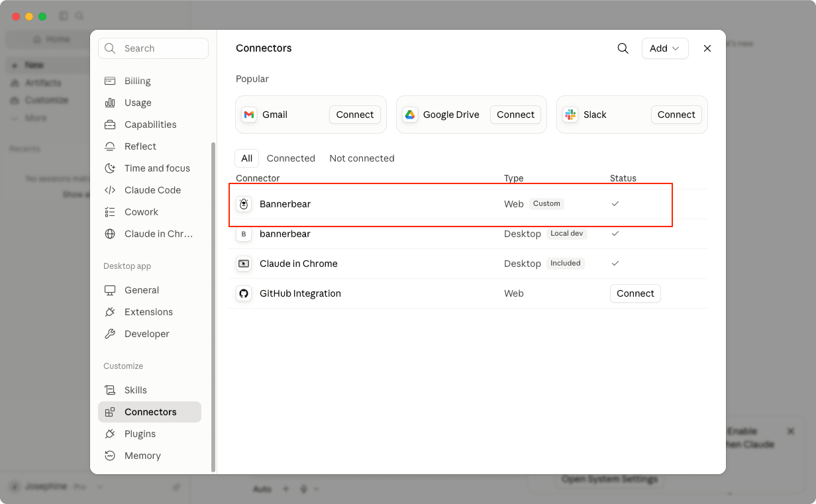Click the search magnifier beside the Add button

(623, 48)
